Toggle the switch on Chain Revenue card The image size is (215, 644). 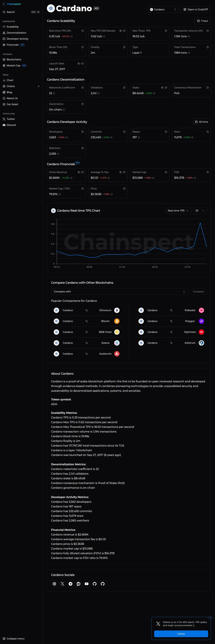pos(79,172)
